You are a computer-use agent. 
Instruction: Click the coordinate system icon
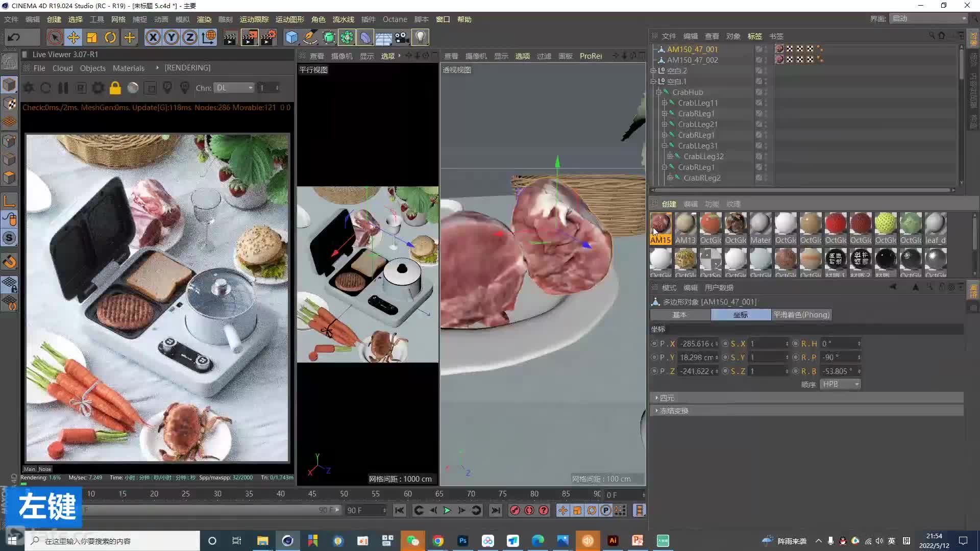[x=209, y=37]
